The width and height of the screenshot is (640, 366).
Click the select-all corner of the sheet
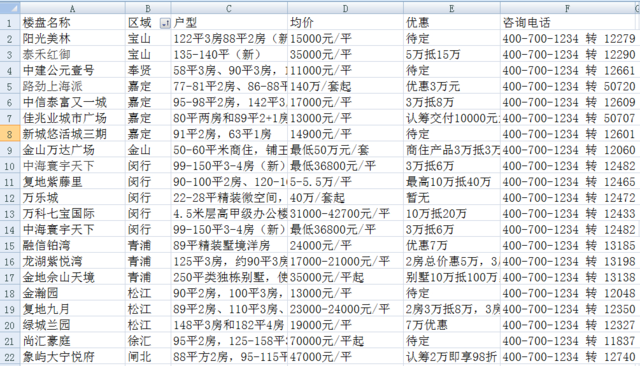point(10,8)
